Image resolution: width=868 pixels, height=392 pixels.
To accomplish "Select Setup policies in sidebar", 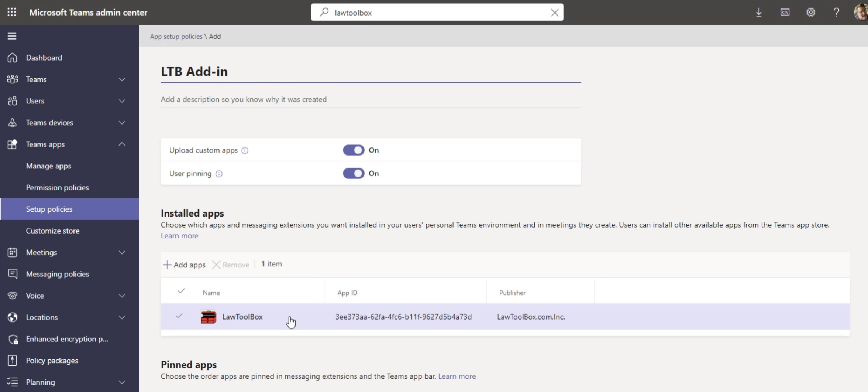I will point(70,209).
